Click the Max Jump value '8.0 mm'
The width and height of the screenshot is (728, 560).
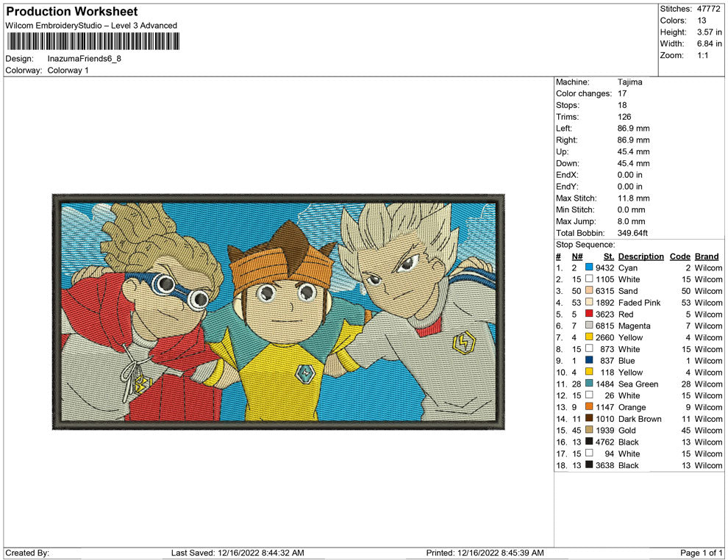[x=632, y=221]
